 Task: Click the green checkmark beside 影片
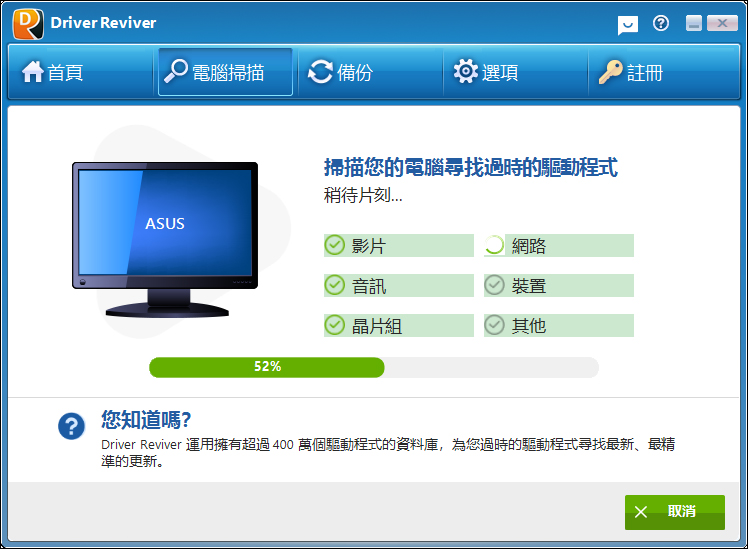pyautogui.click(x=334, y=245)
